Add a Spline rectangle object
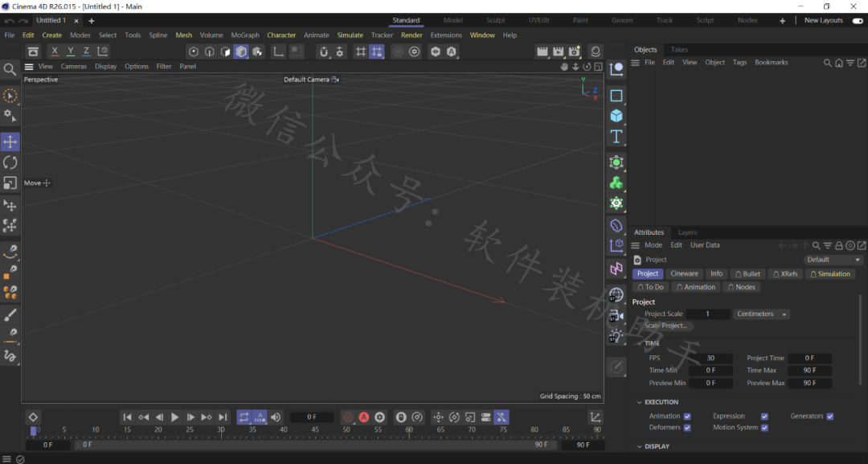This screenshot has width=868, height=464. click(x=616, y=95)
